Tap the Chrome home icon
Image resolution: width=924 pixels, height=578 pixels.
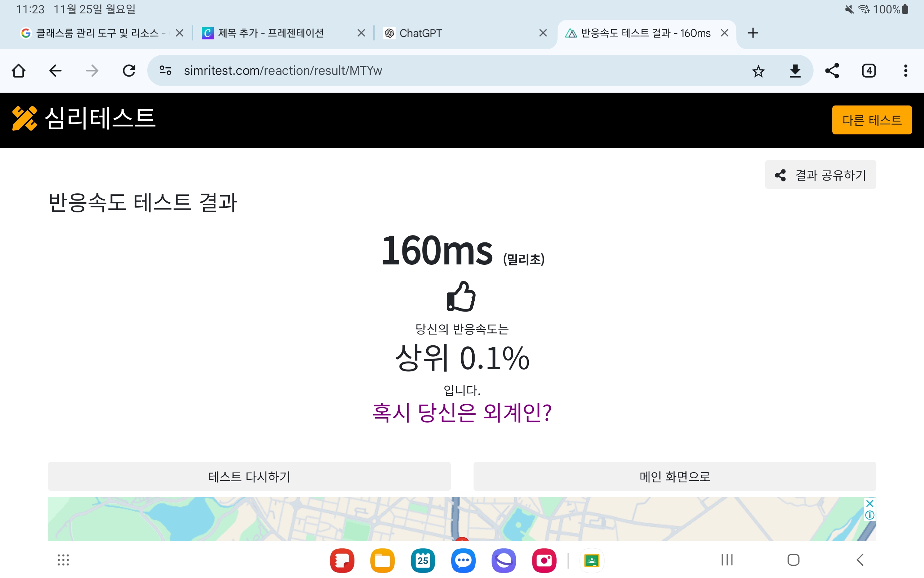click(18, 71)
